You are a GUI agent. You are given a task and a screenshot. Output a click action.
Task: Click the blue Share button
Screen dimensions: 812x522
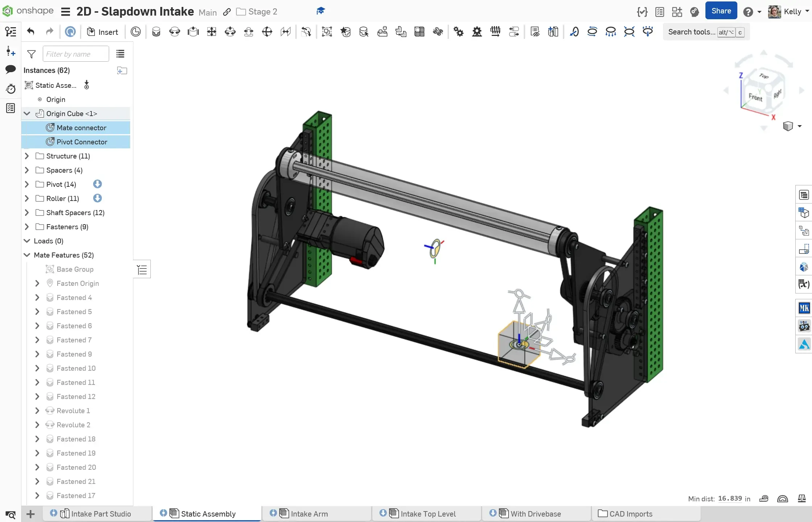tap(721, 11)
